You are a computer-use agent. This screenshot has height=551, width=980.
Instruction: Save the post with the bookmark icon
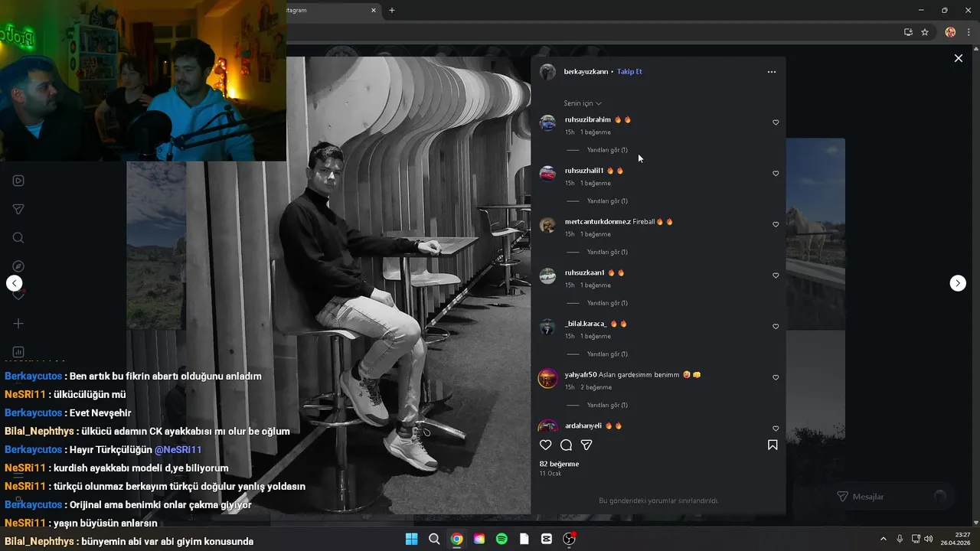click(x=773, y=445)
